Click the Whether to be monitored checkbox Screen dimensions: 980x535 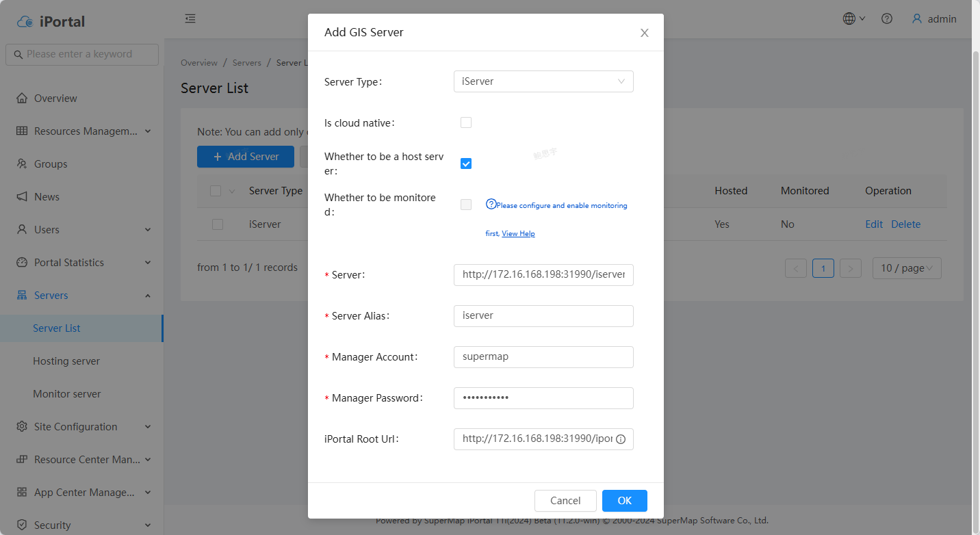466,205
